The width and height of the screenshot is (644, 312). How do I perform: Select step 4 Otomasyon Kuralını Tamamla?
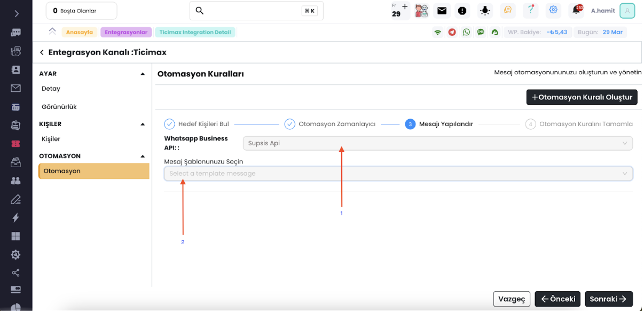tap(579, 124)
